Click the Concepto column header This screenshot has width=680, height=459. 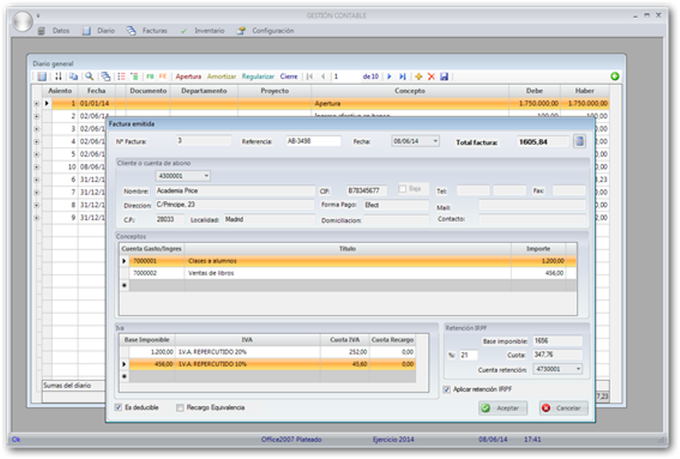click(x=409, y=91)
